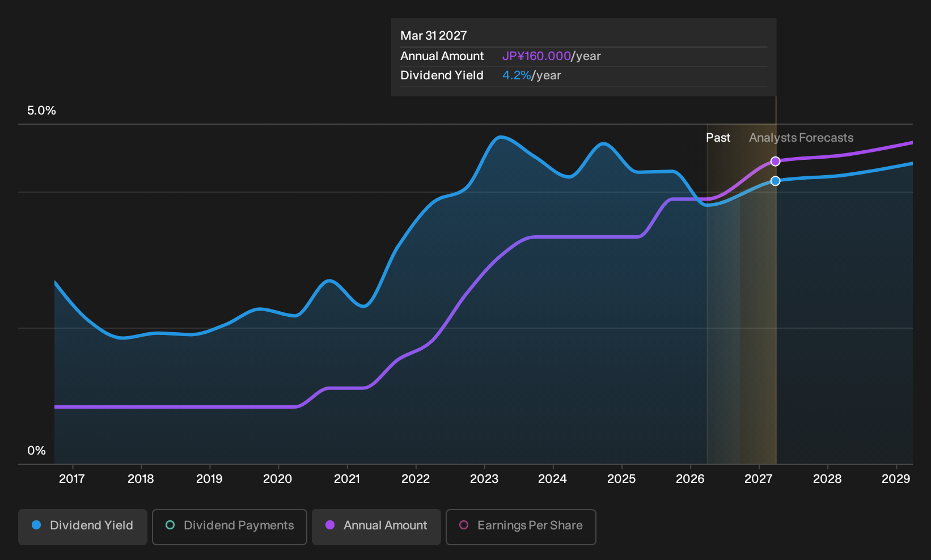This screenshot has width=931, height=560.
Task: Click the pink Earnings Per Share circle
Action: click(x=464, y=525)
